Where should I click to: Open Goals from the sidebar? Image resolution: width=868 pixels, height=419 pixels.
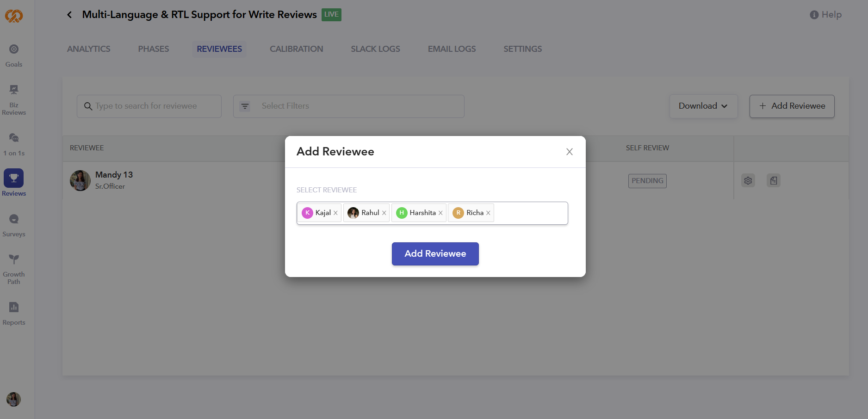[x=14, y=55]
